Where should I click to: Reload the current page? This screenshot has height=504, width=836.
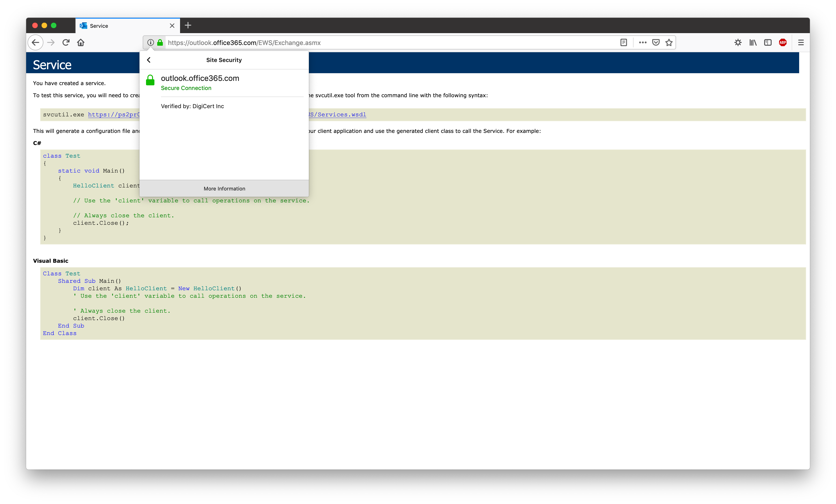pos(66,42)
